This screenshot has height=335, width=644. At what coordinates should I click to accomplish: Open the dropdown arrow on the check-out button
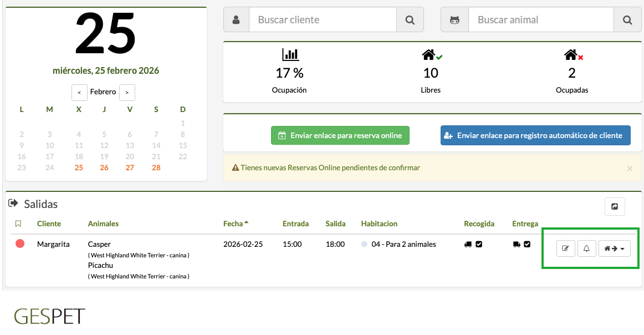[x=622, y=248]
